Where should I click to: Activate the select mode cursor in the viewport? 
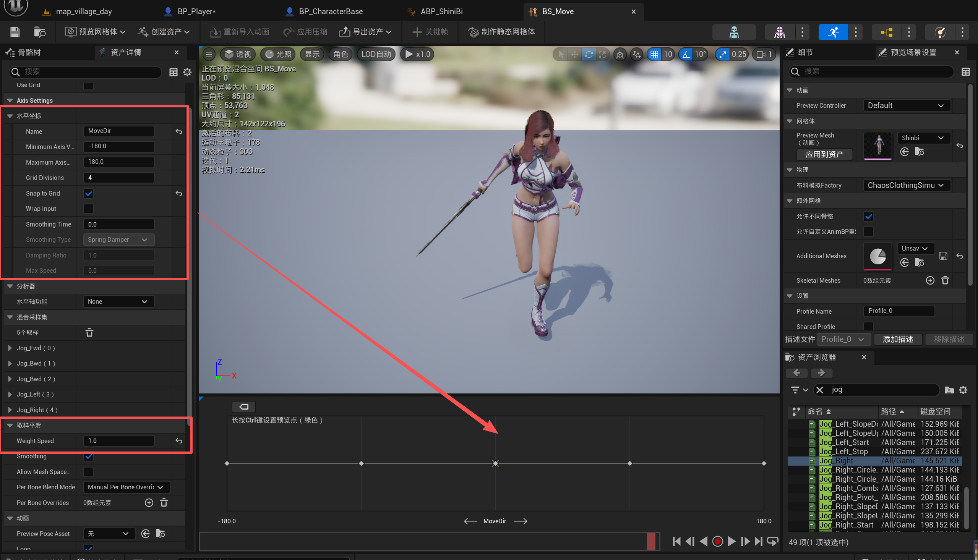pos(561,54)
